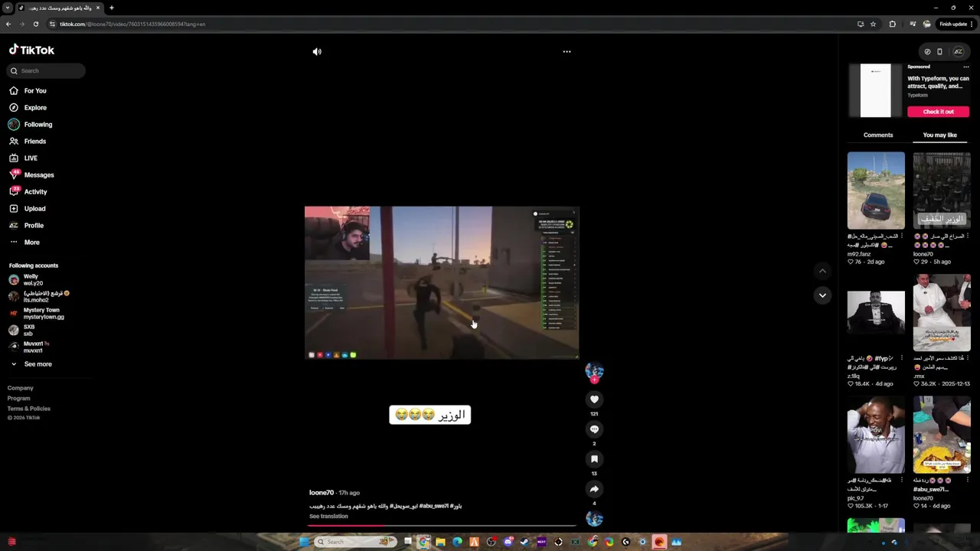980x551 pixels.
Task: Open Windows Start menu in taskbar
Action: (x=304, y=542)
